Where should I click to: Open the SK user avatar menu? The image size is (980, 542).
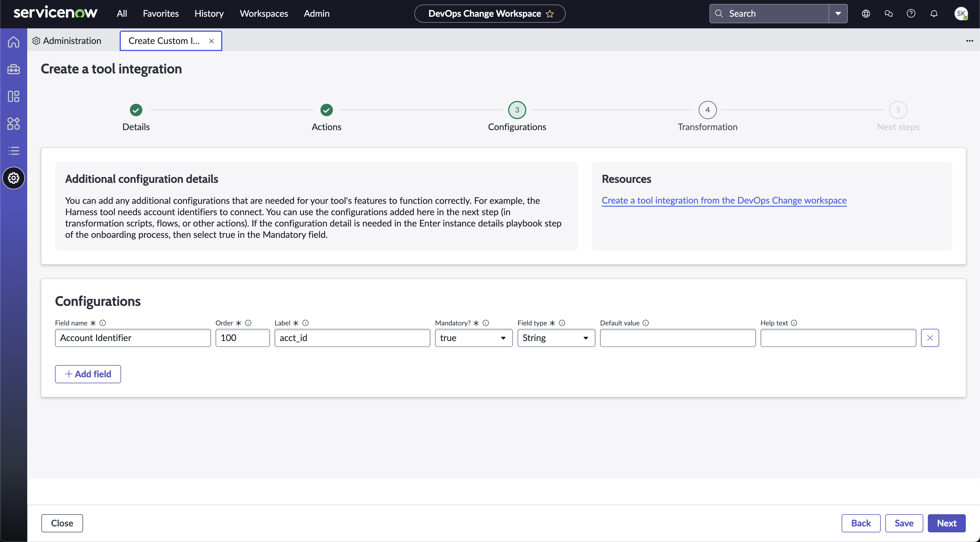click(x=961, y=14)
